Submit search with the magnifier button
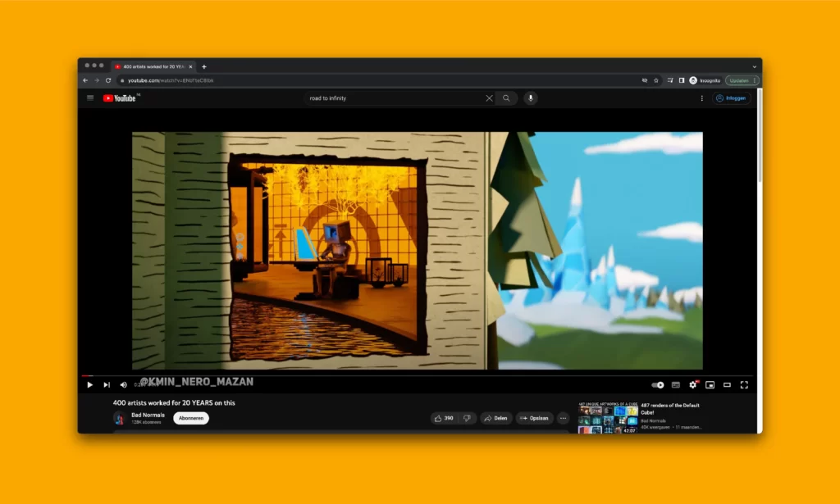The width and height of the screenshot is (840, 504). (x=506, y=98)
